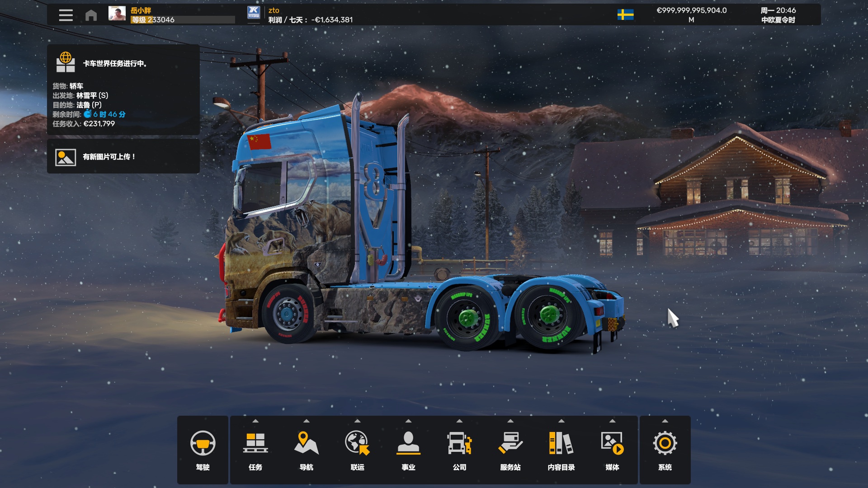This screenshot has width=868, height=488.
Task: Open the Career (事业) person icon
Action: [x=408, y=443]
